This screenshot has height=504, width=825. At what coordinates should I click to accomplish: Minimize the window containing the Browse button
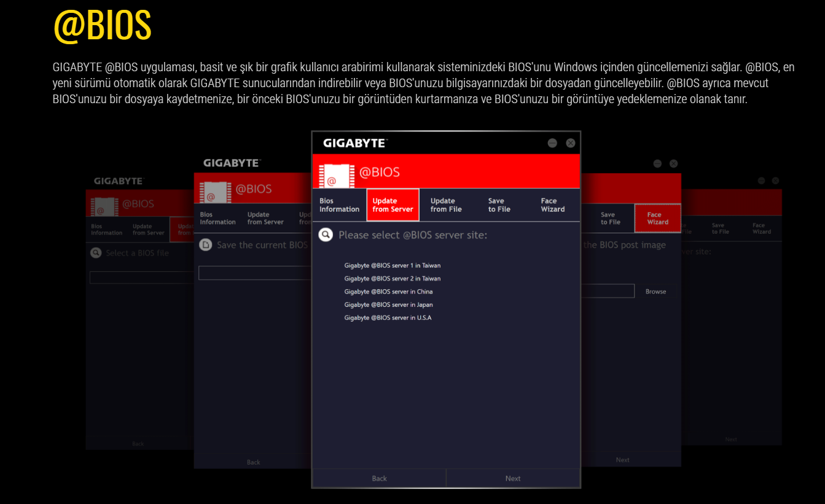click(657, 164)
